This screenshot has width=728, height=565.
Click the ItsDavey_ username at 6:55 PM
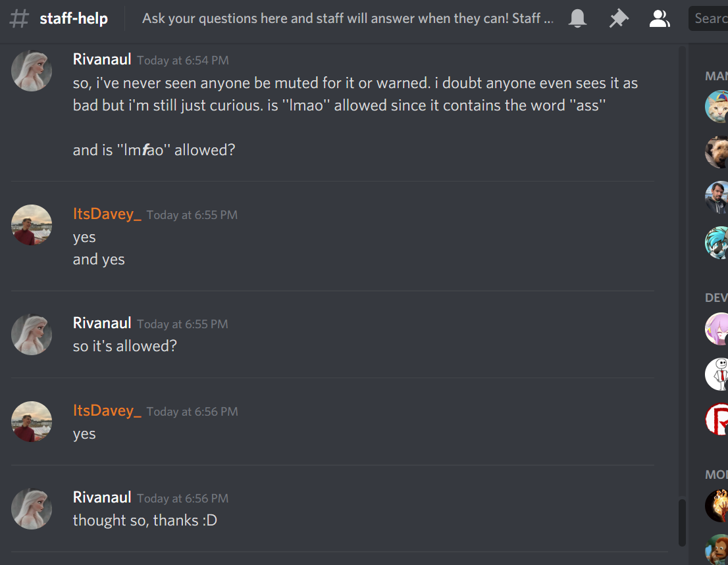point(107,214)
